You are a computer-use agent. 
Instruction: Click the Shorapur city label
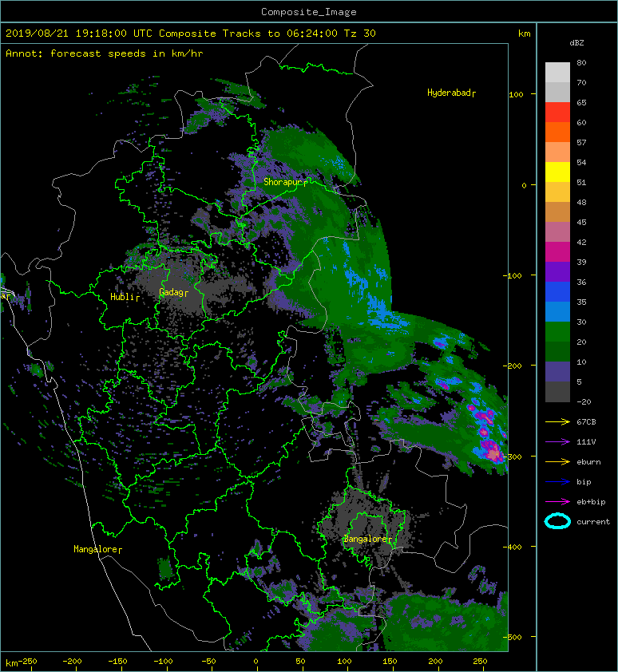pyautogui.click(x=283, y=182)
